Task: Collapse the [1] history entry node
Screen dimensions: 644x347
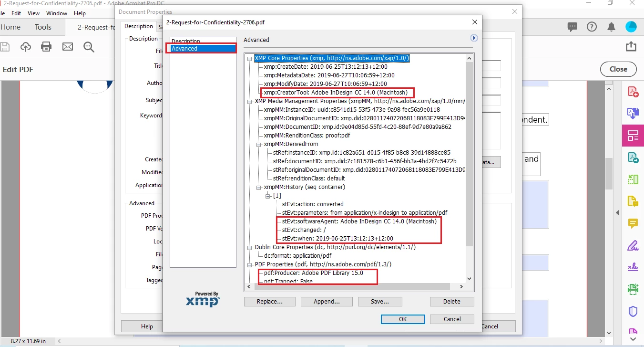Action: [268, 196]
